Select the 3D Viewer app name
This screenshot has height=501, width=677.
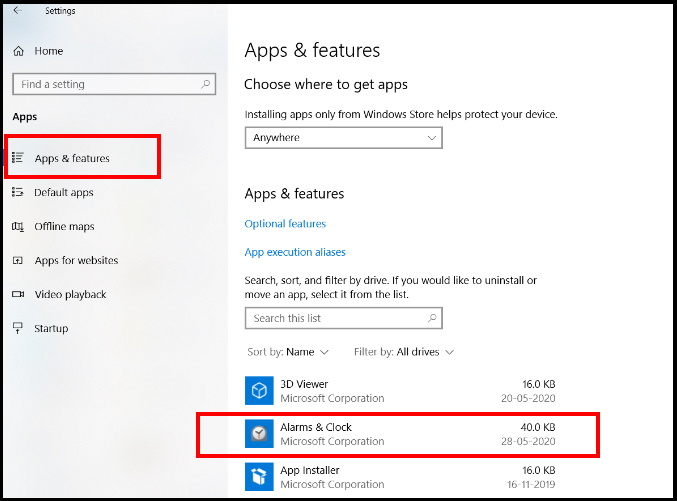click(x=304, y=384)
